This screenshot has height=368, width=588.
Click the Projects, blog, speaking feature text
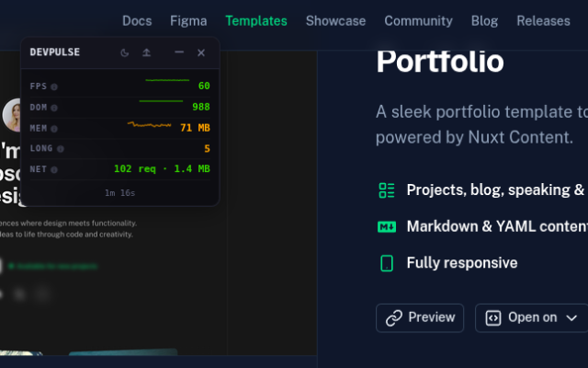tap(497, 190)
